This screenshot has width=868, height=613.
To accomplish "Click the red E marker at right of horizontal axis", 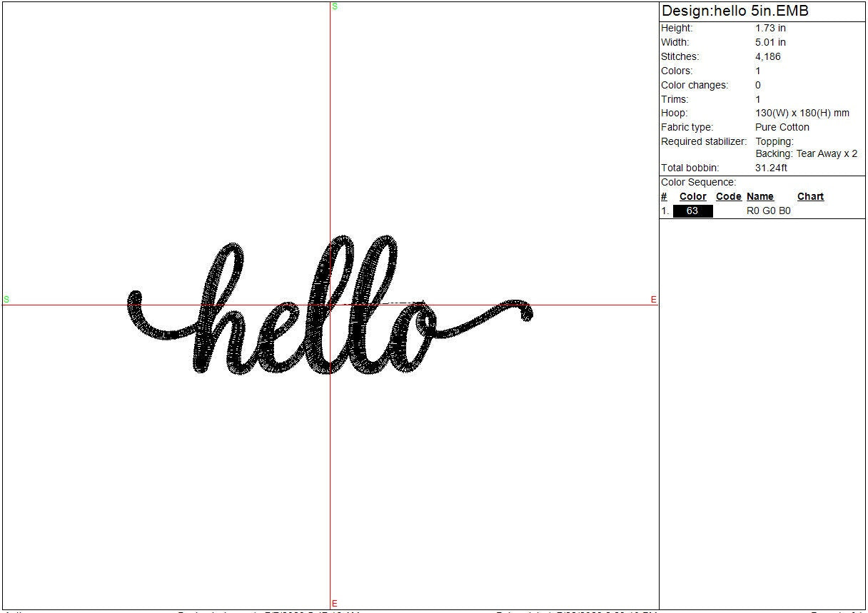I will tap(653, 300).
